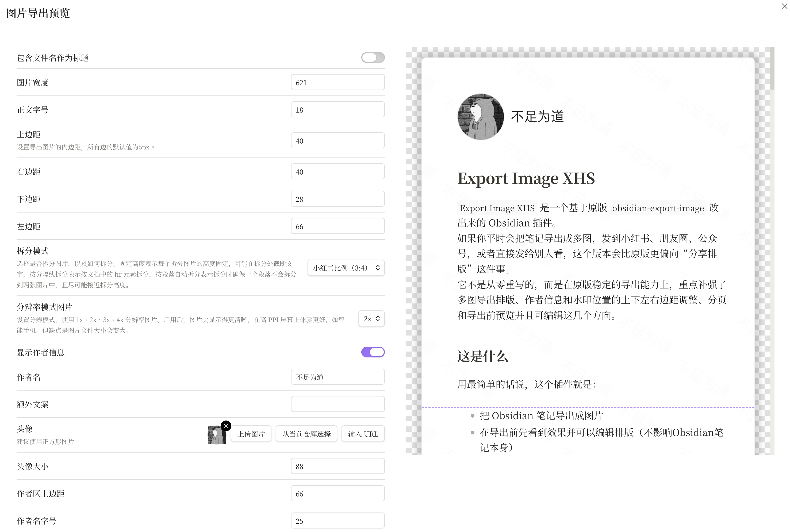
Task: Edit the 头像大小 value of 88
Action: [x=337, y=466]
